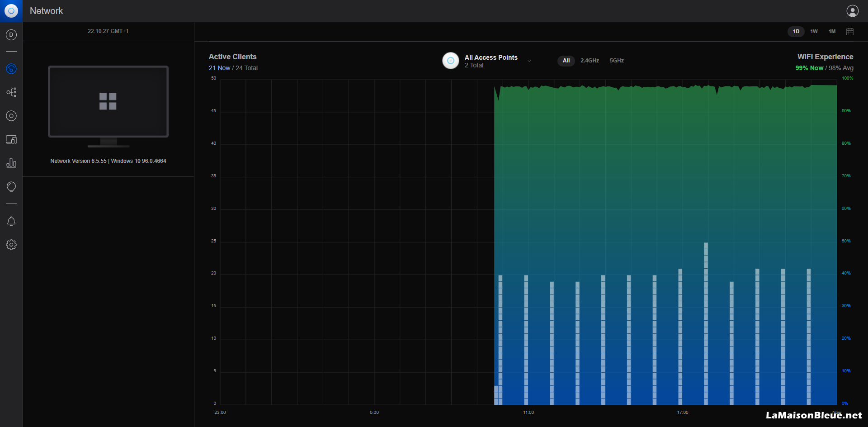868x427 pixels.
Task: Open the calendar date range picker icon
Action: point(850,32)
